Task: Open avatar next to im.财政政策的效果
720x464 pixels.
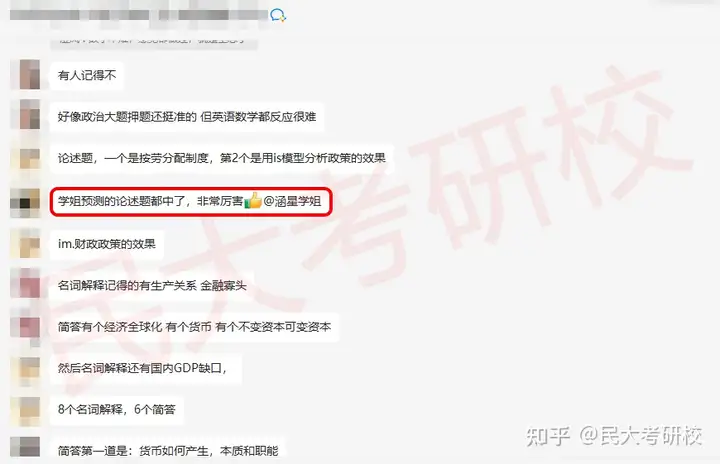Action: [x=26, y=243]
